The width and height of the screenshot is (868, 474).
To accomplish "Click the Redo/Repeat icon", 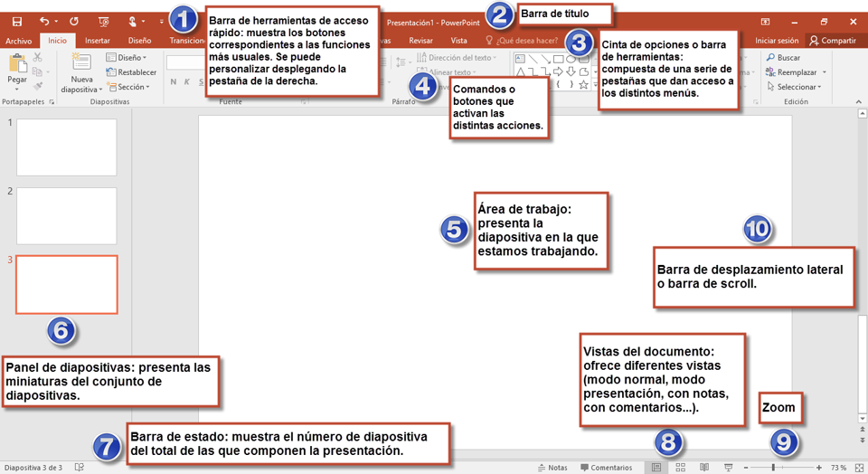I will click(x=73, y=21).
